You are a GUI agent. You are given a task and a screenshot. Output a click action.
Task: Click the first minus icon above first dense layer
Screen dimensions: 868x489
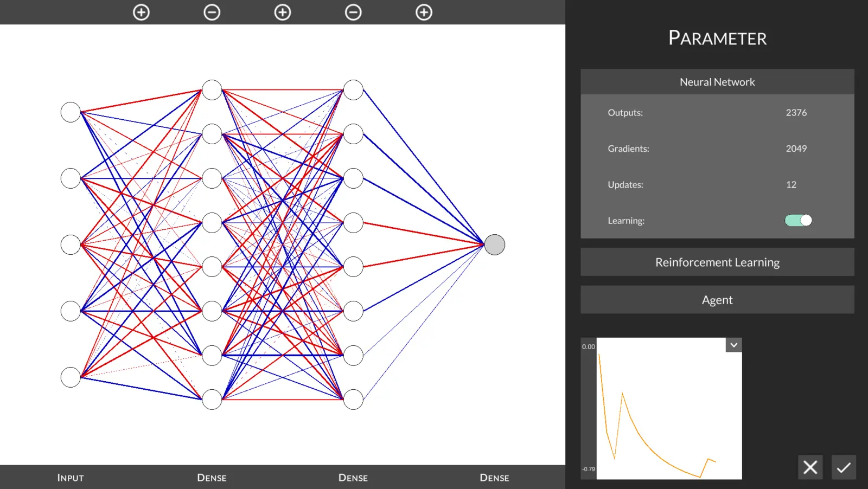tap(212, 12)
